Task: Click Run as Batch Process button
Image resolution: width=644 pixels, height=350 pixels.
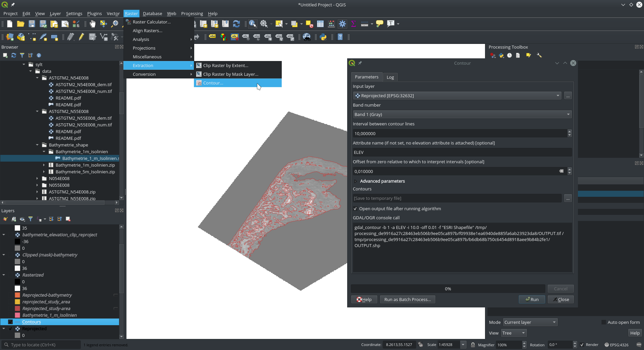Action: pos(408,299)
